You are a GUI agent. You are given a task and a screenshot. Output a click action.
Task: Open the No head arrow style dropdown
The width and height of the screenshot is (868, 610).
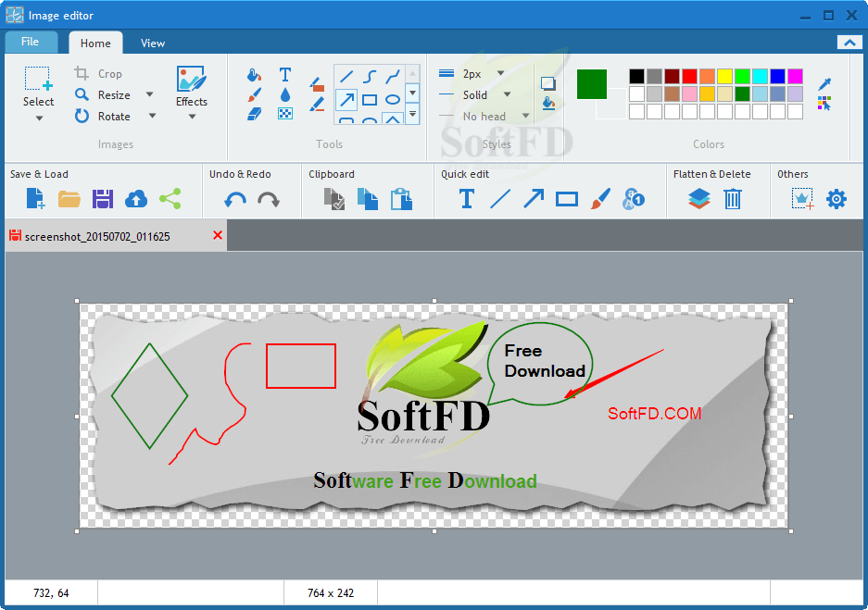pos(526,116)
